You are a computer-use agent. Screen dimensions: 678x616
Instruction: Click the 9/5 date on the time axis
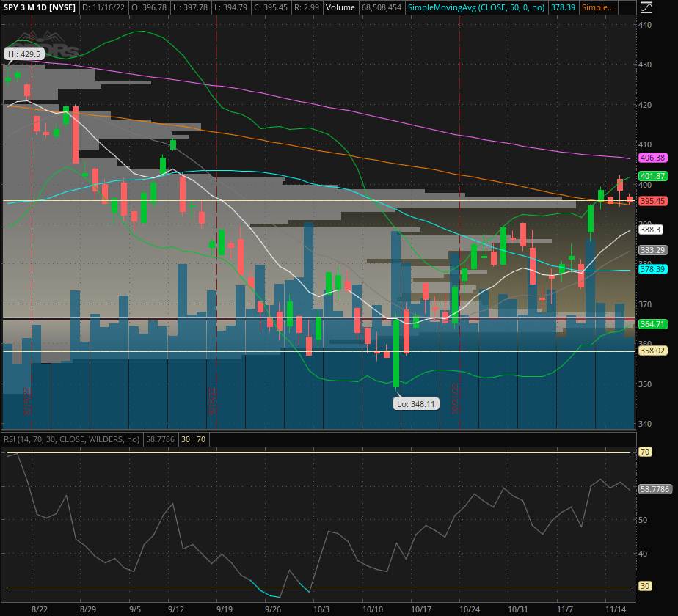coord(134,609)
